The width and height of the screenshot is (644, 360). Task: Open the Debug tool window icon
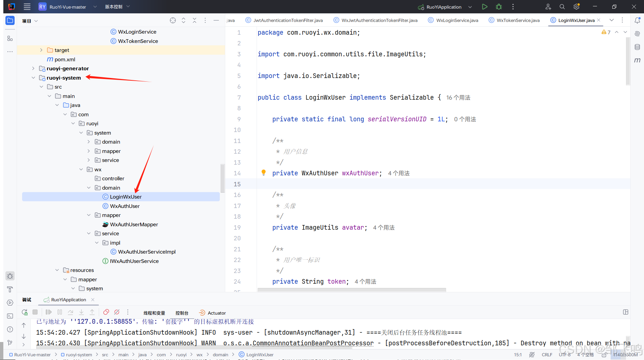[x=10, y=276]
